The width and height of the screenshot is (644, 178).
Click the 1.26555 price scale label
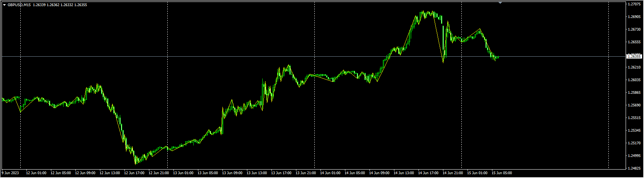click(635, 42)
